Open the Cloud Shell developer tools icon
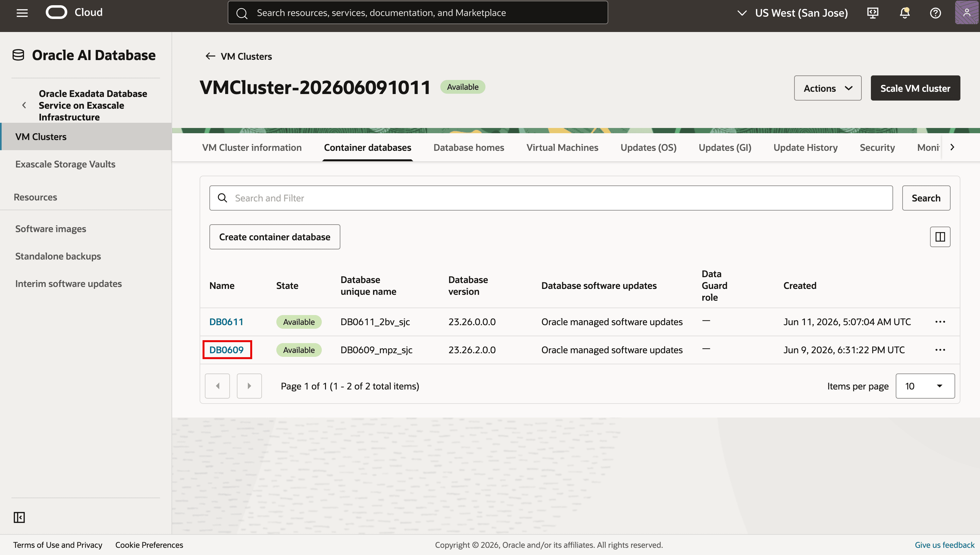Viewport: 980px width, 555px height. pyautogui.click(x=873, y=13)
